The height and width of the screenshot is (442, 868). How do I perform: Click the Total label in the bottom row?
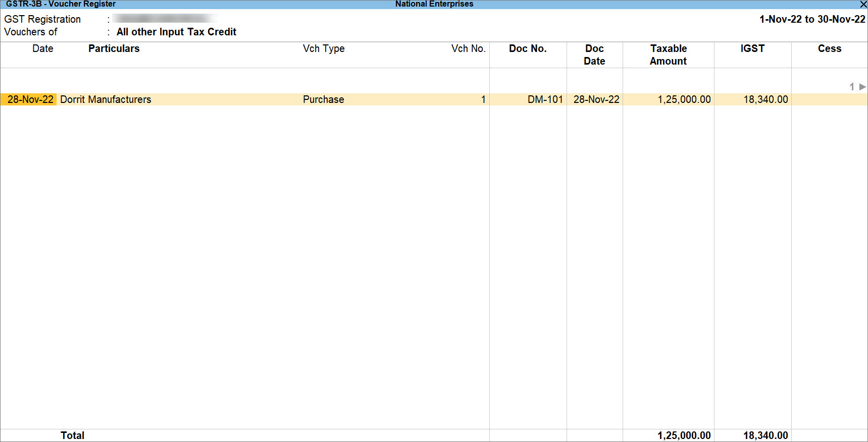coord(72,435)
